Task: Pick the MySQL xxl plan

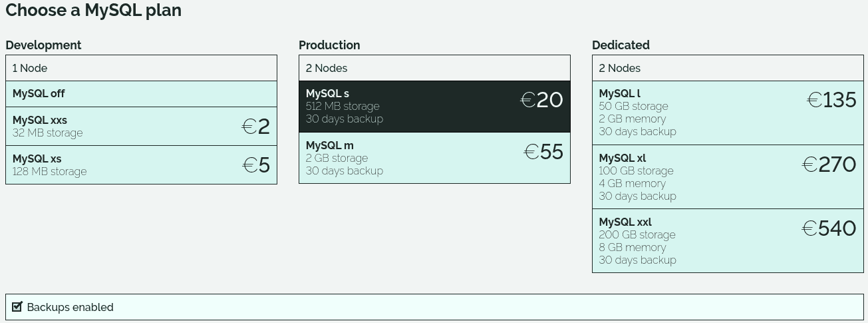Action: 728,240
